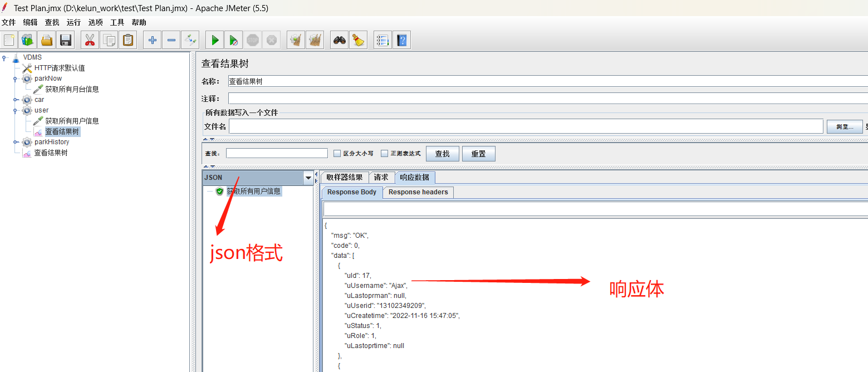
Task: Collapse the user node handle
Action: click(x=16, y=110)
